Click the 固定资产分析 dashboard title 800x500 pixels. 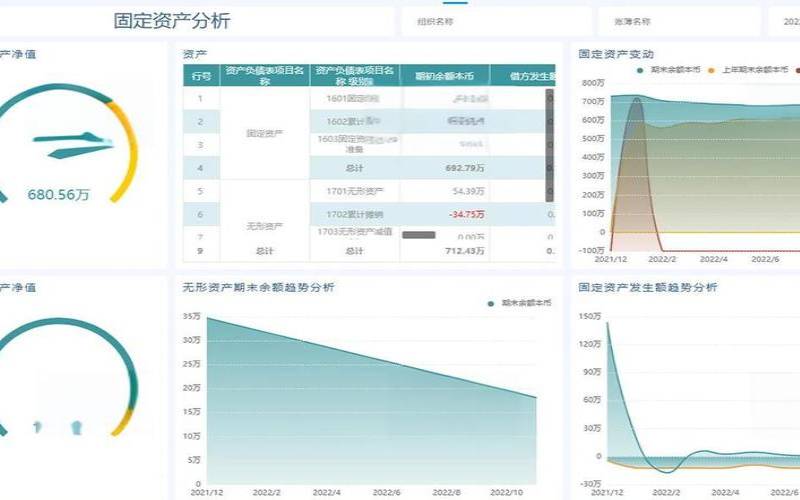(x=172, y=20)
